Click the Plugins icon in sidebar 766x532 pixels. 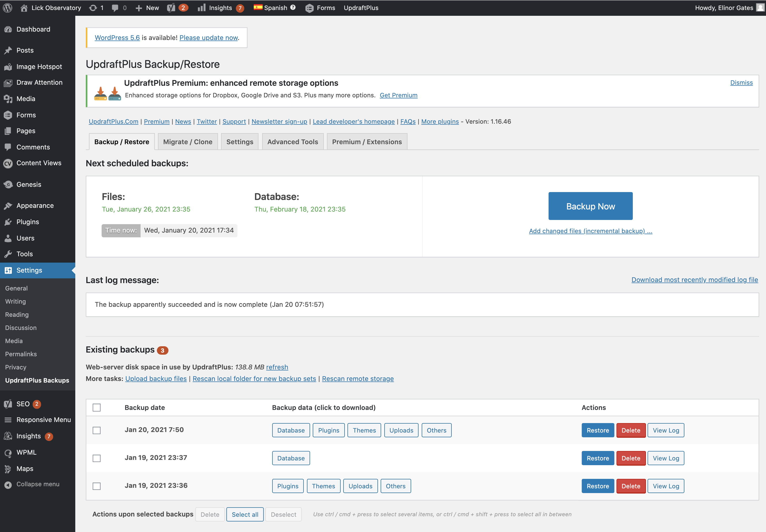pos(8,222)
